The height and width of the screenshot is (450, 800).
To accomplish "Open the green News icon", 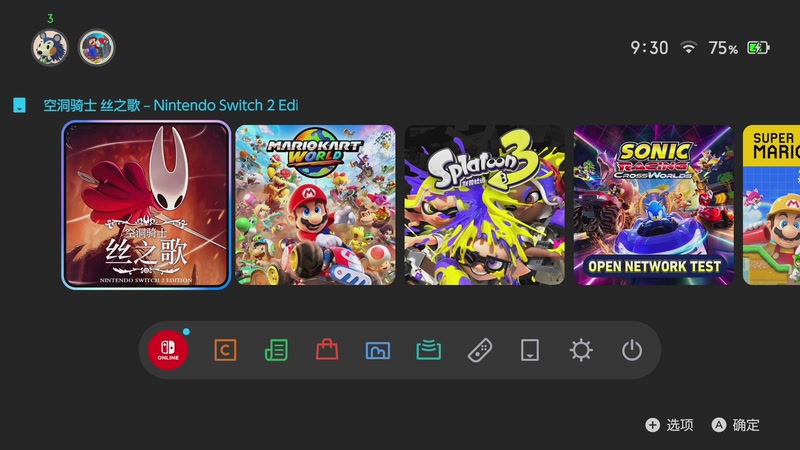I will tap(276, 351).
